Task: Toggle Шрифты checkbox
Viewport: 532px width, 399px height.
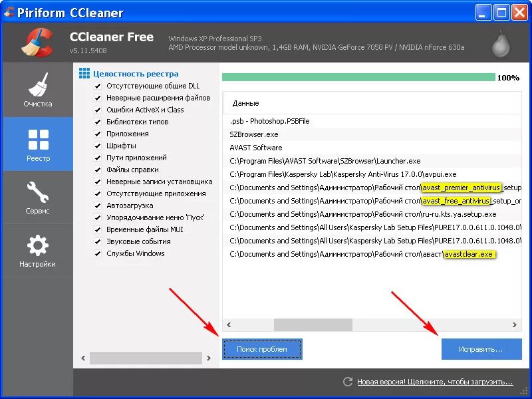Action: click(x=98, y=146)
